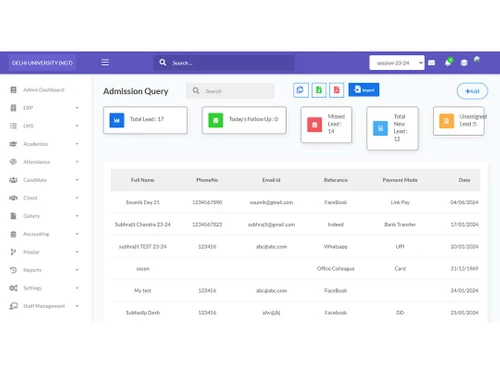The width and height of the screenshot is (500, 375).
Task: Click the top header Search field
Action: coord(224,63)
